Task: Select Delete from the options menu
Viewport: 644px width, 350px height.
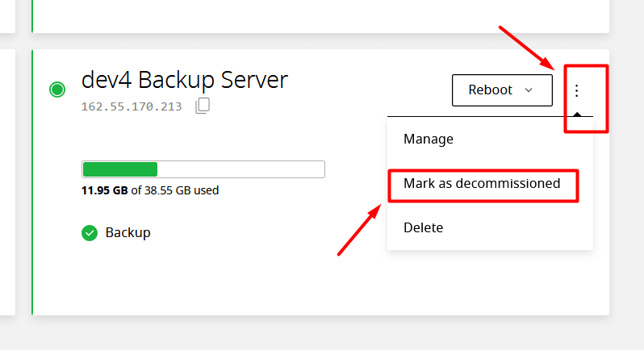Action: point(424,227)
